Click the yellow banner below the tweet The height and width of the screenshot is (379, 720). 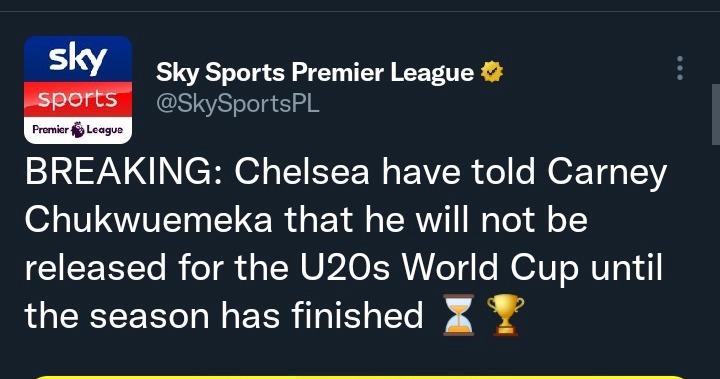pyautogui.click(x=360, y=377)
